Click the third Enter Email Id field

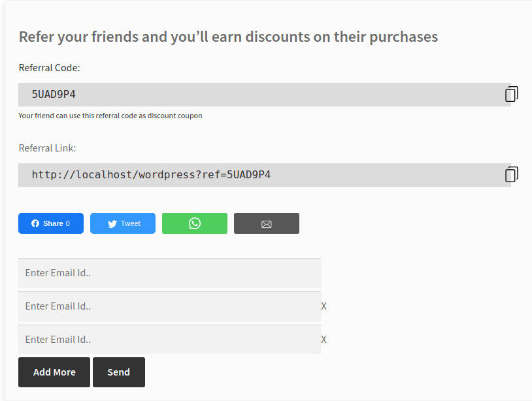click(x=169, y=339)
